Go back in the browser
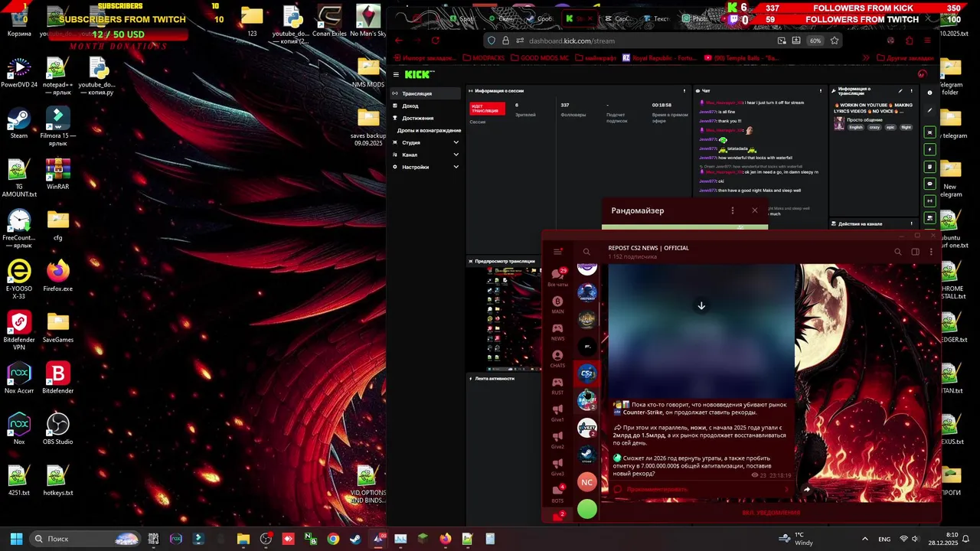 (398, 41)
